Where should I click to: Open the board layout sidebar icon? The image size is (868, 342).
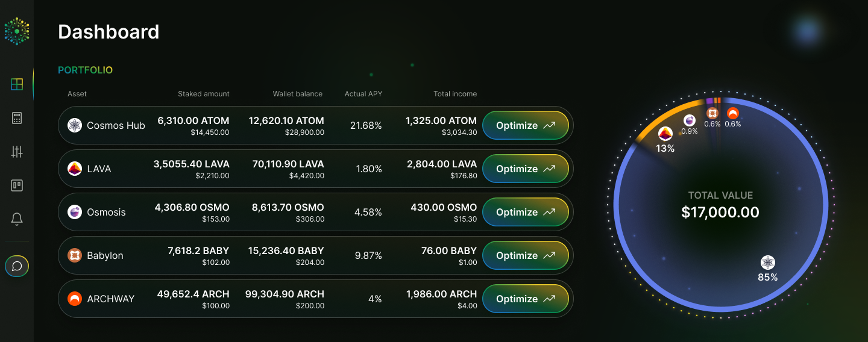[17, 185]
